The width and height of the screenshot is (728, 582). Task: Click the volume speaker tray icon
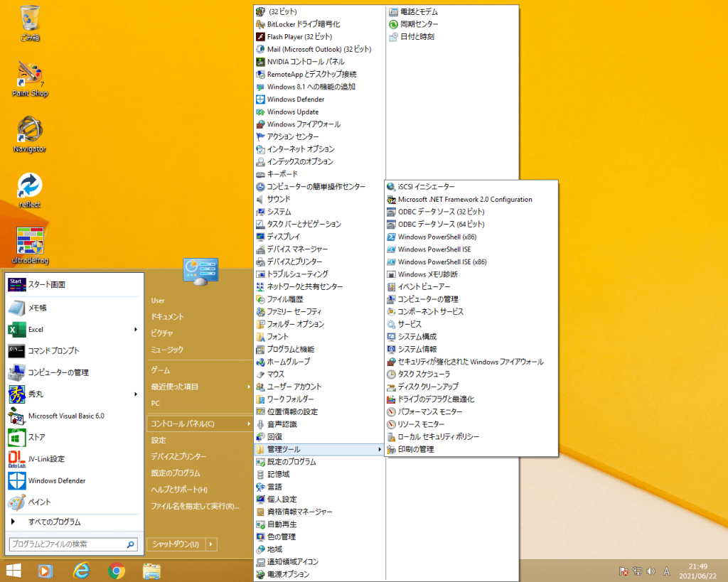point(651,571)
